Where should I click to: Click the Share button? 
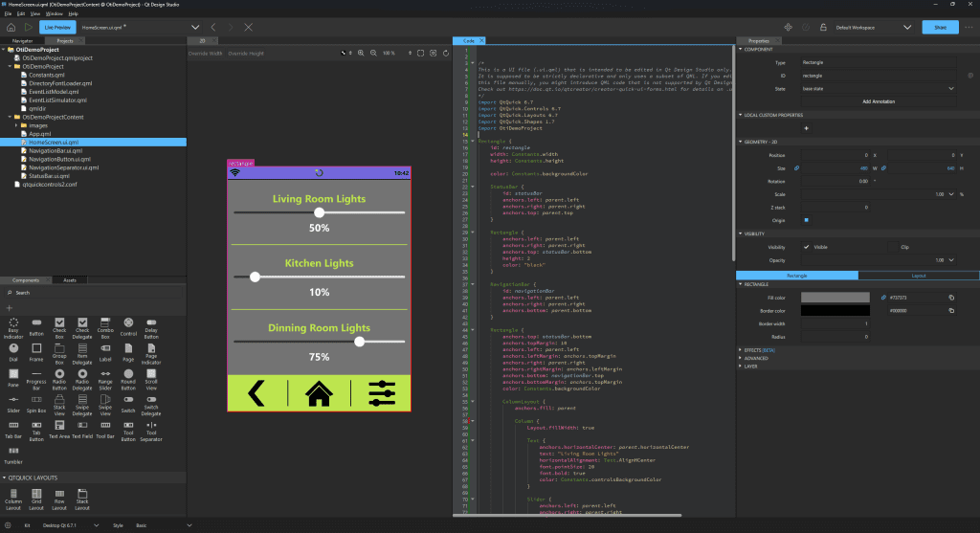tap(940, 28)
